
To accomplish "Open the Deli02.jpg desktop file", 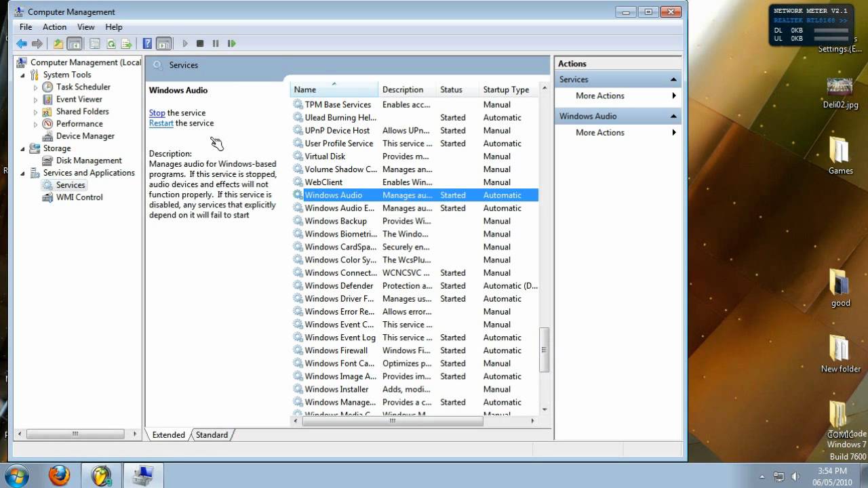I will (840, 94).
